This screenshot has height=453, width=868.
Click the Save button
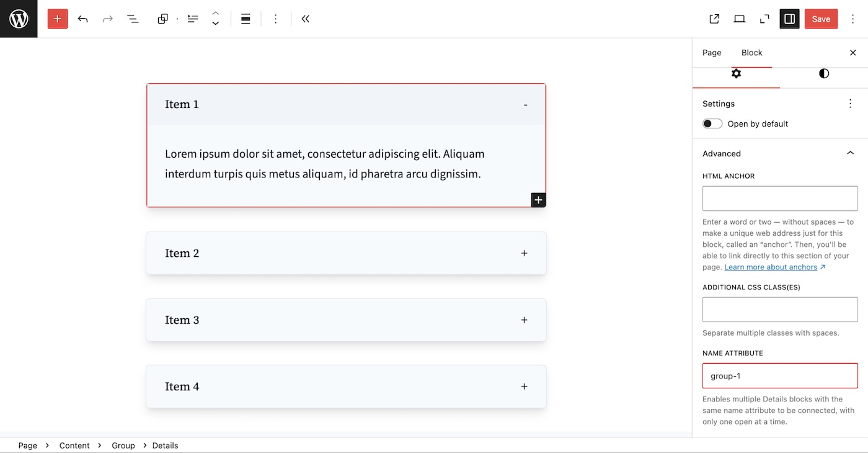(x=820, y=19)
